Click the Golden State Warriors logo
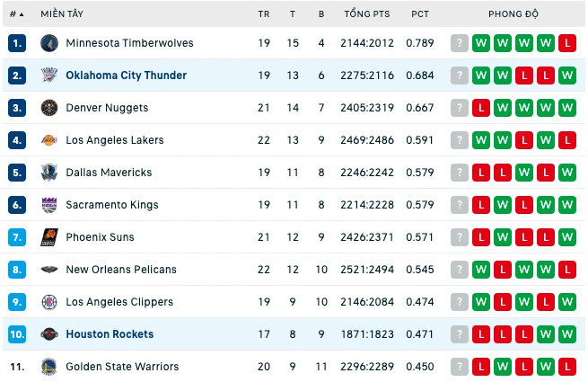The height and width of the screenshot is (382, 588). [x=49, y=367]
